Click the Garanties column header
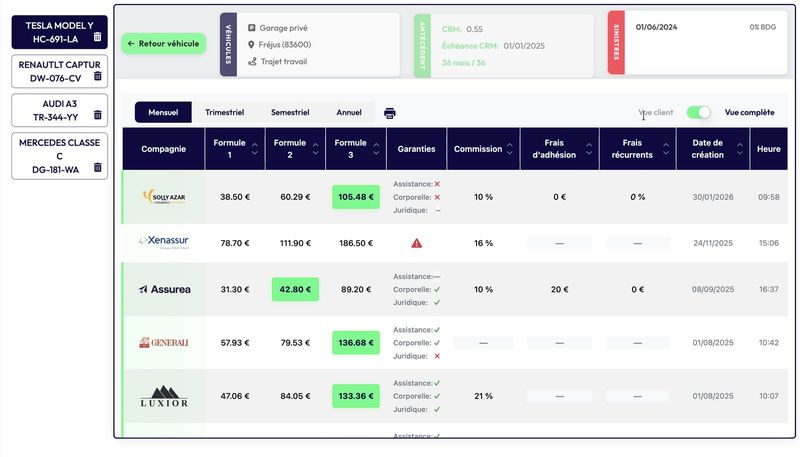The image size is (800, 457). point(416,149)
